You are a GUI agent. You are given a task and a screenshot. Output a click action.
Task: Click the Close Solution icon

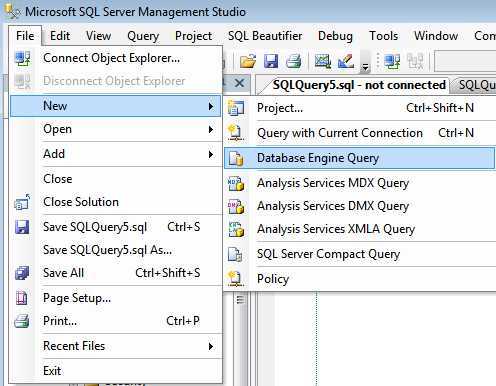pyautogui.click(x=22, y=202)
